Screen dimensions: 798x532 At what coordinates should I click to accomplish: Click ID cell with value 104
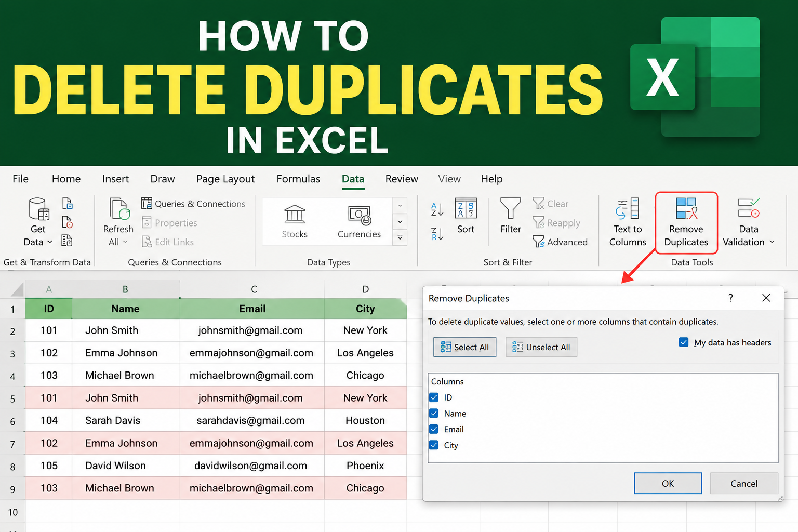(49, 420)
